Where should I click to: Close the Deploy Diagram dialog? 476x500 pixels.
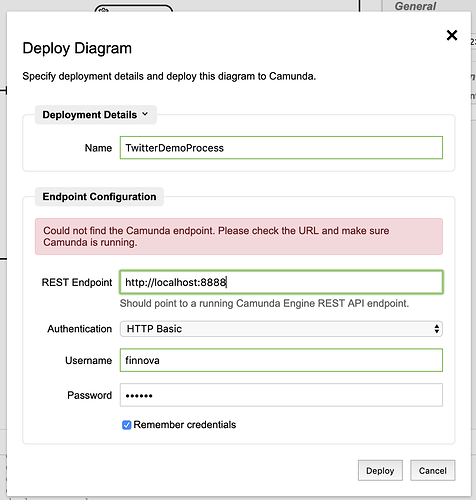pyautogui.click(x=452, y=35)
